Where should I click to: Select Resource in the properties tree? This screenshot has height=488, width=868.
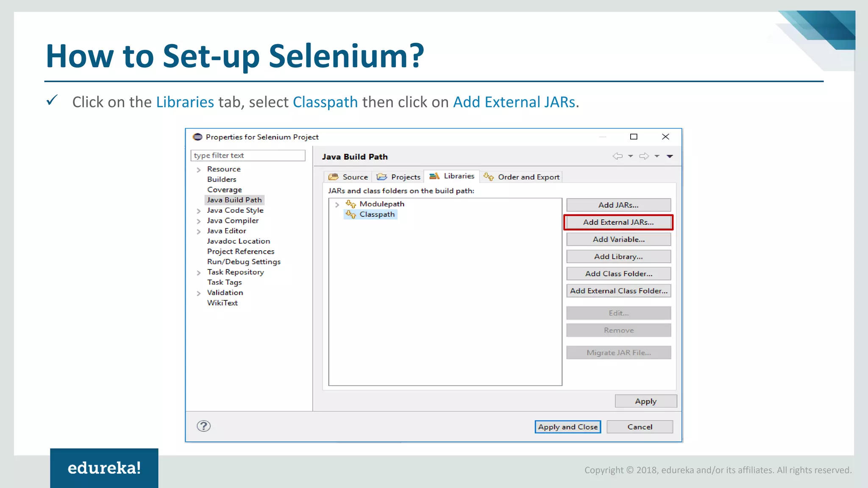point(224,169)
